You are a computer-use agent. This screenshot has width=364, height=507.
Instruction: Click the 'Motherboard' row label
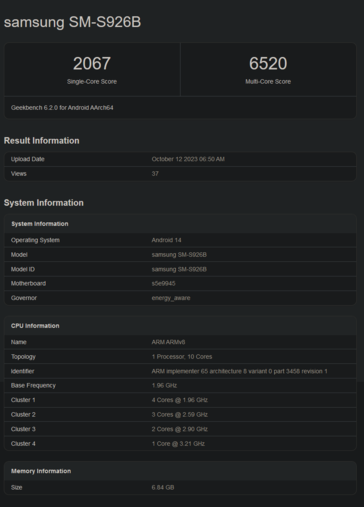(x=28, y=283)
